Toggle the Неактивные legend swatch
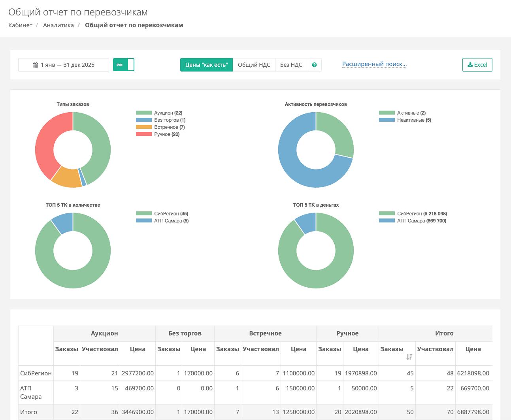 pos(387,120)
